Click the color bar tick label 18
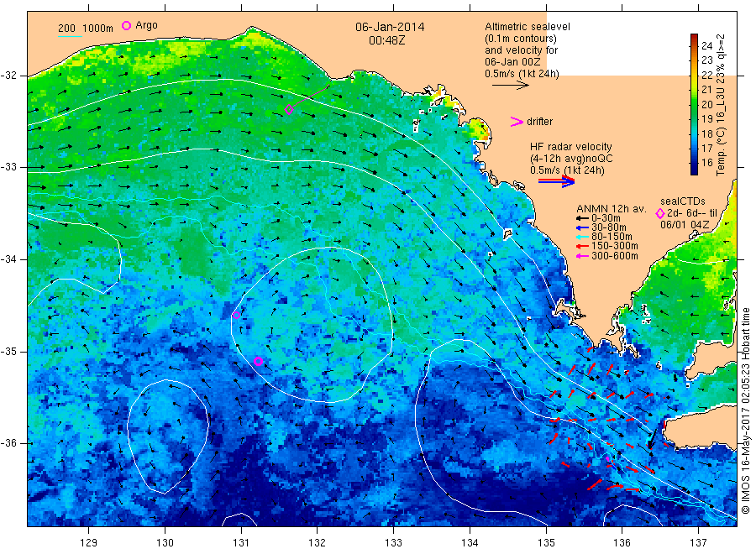 point(706,133)
